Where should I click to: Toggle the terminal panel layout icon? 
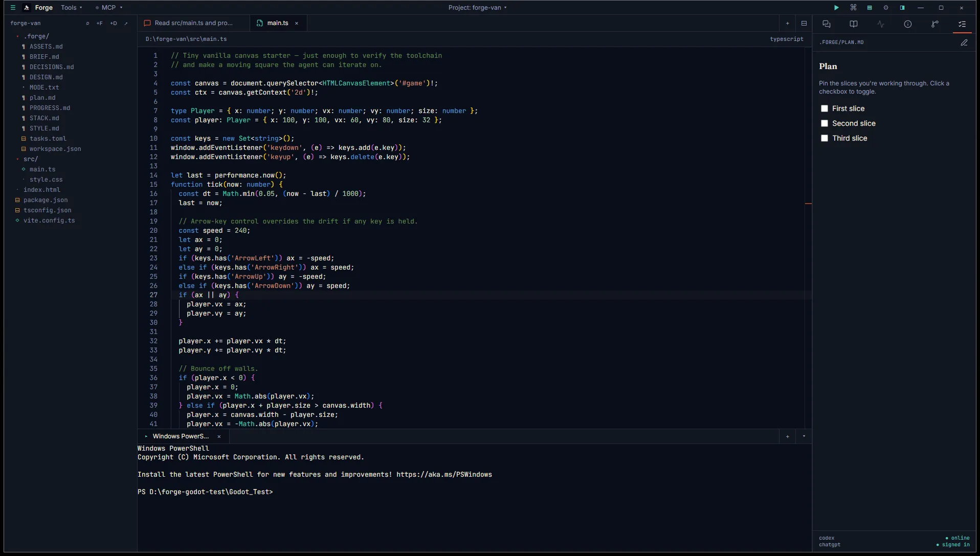point(870,8)
